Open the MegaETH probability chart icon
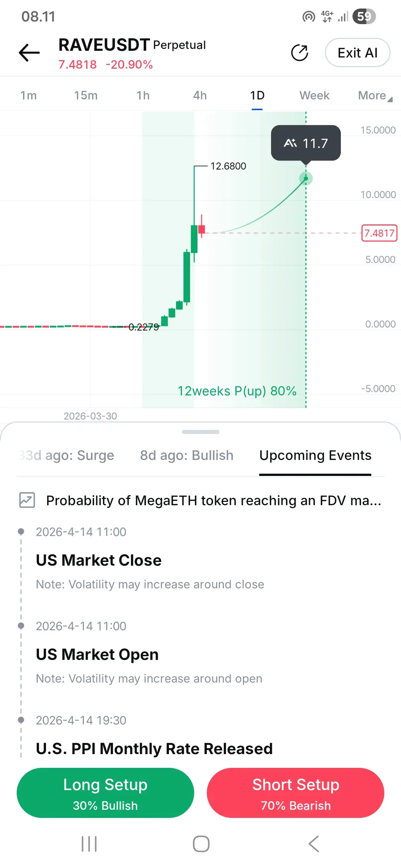 coord(27,500)
